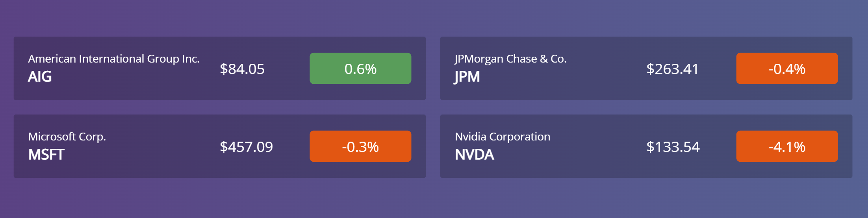This screenshot has height=218, width=868.
Task: Click the orange -4.1% change badge
Action: (787, 146)
